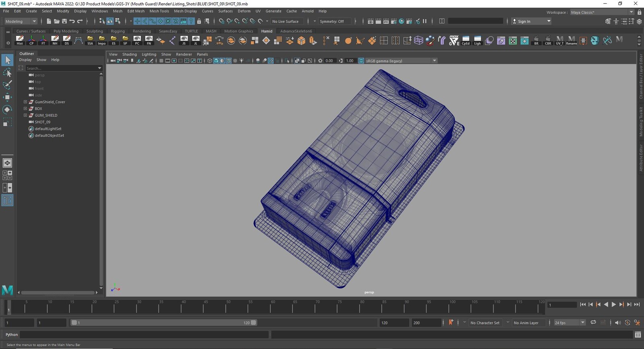This screenshot has height=349, width=644.
Task: Click the SSA folder shelf icon
Action: [x=90, y=40]
